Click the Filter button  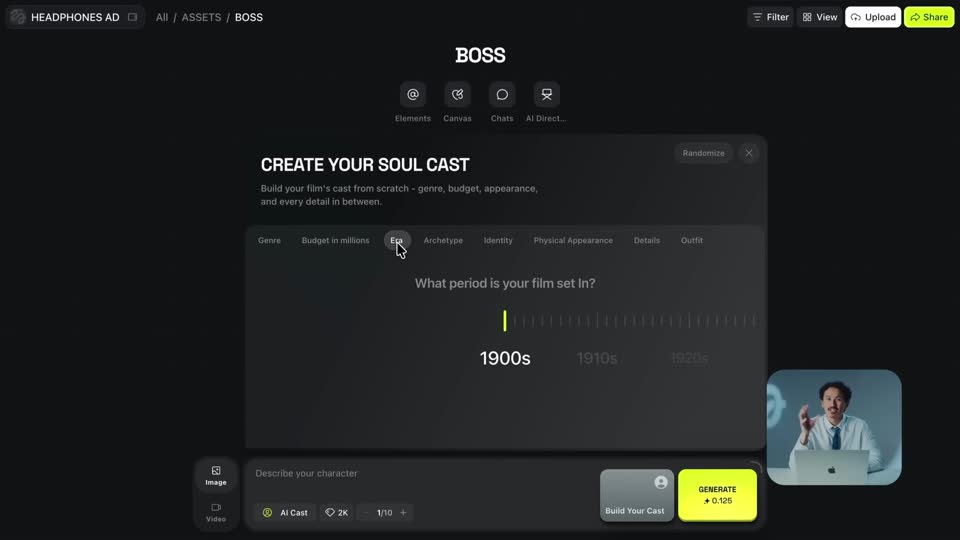click(x=770, y=17)
